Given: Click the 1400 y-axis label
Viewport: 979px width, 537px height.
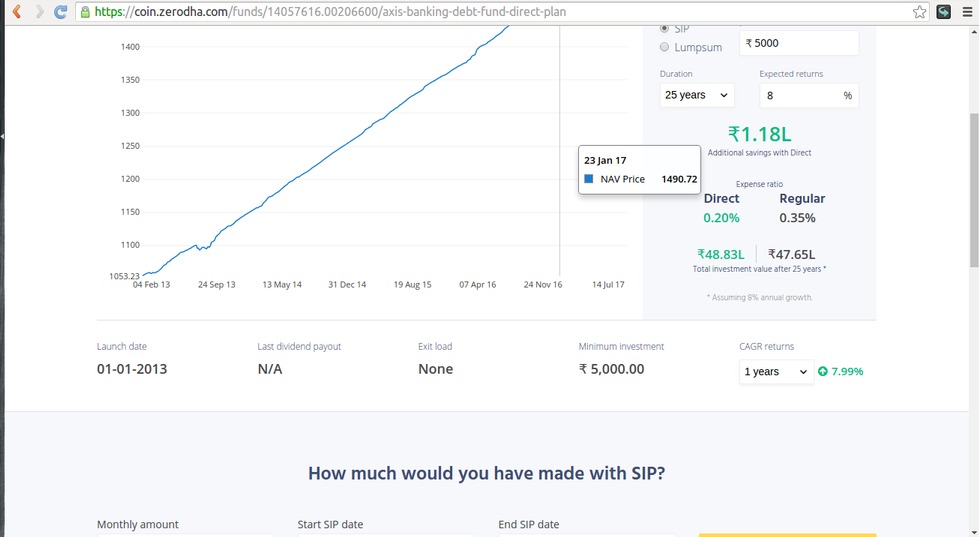Looking at the screenshot, I should [x=130, y=47].
